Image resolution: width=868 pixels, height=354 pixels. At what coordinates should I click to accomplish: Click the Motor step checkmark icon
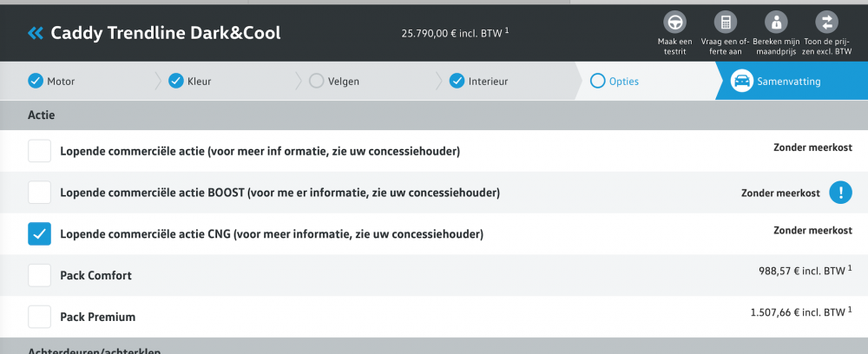click(x=36, y=82)
